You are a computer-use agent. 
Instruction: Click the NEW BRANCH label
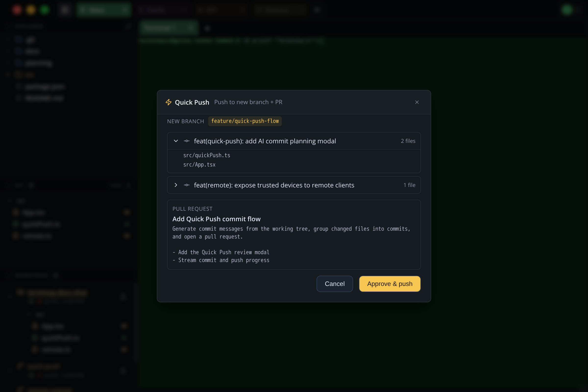click(185, 121)
